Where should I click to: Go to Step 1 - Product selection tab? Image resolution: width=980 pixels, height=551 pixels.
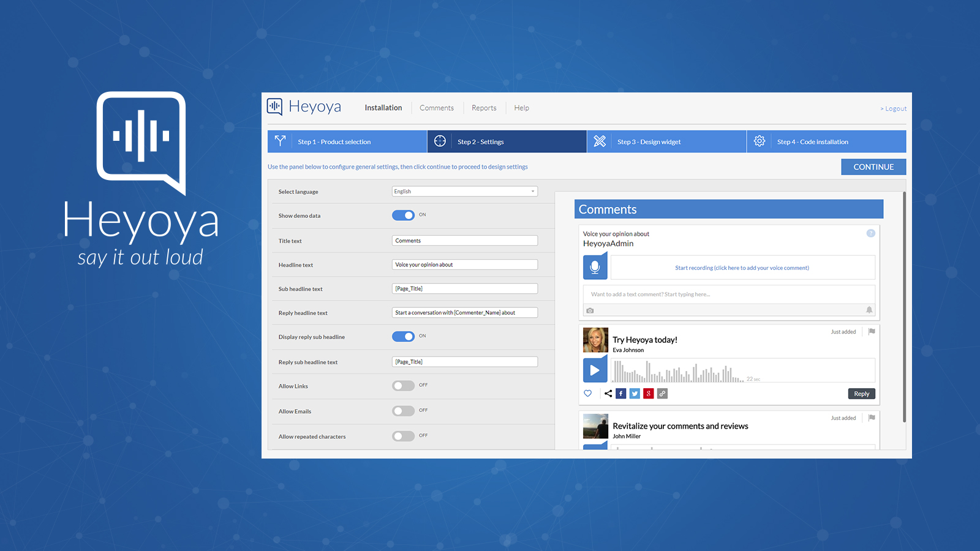tap(347, 141)
